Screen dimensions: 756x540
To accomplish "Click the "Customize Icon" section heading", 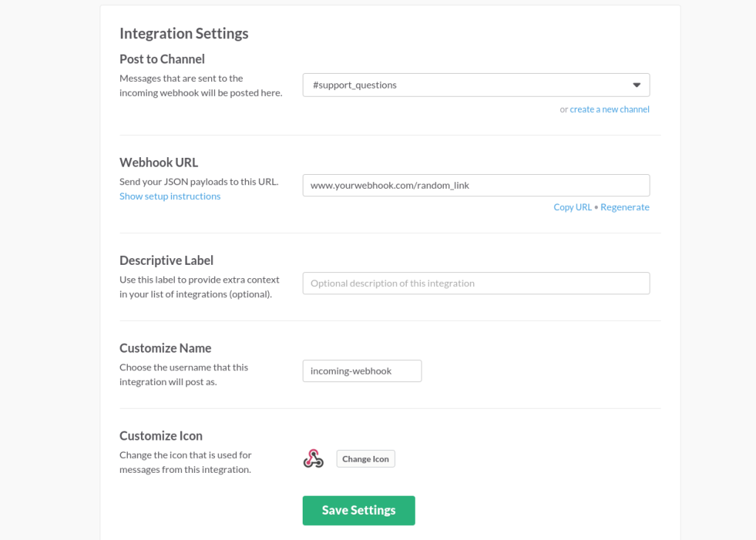I will click(x=161, y=435).
